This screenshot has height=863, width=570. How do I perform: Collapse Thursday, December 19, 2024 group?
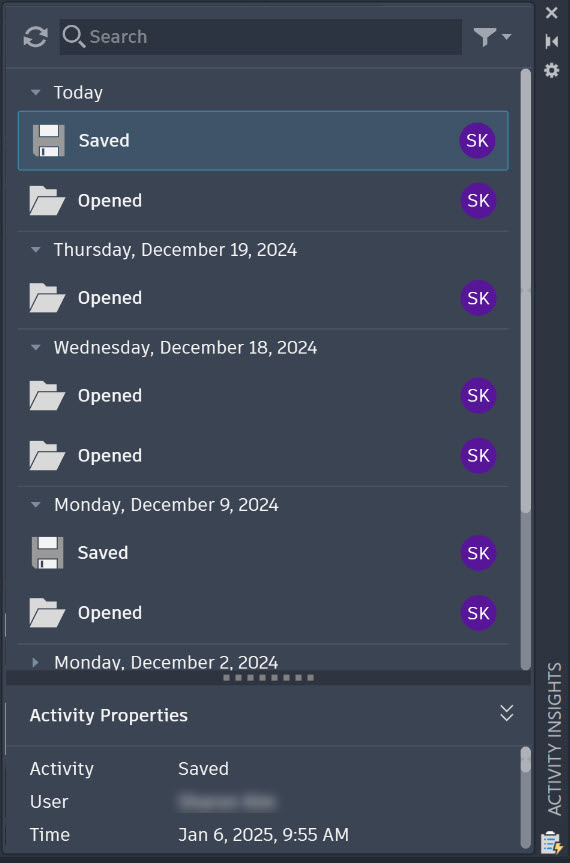coord(36,250)
